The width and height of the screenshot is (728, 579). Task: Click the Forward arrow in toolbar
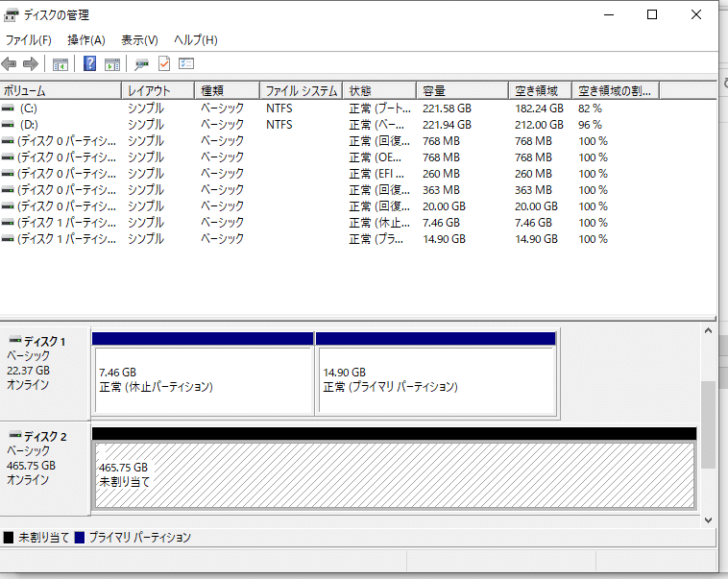pyautogui.click(x=31, y=63)
